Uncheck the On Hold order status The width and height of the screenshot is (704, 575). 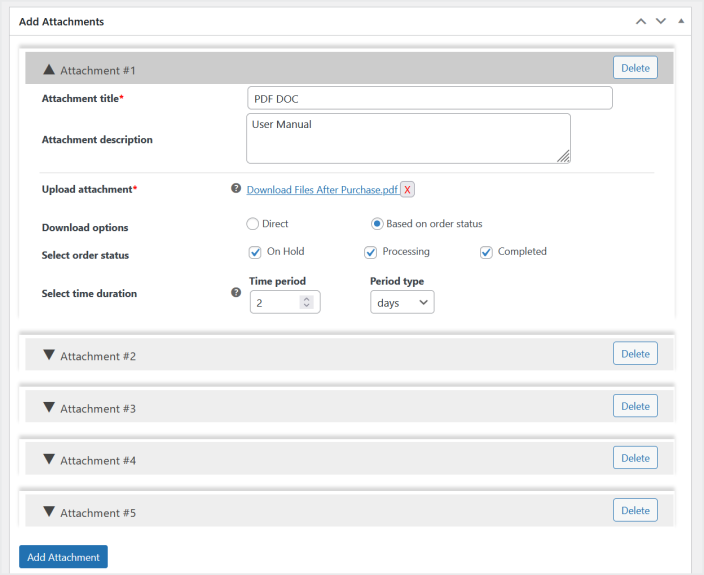pyautogui.click(x=255, y=252)
